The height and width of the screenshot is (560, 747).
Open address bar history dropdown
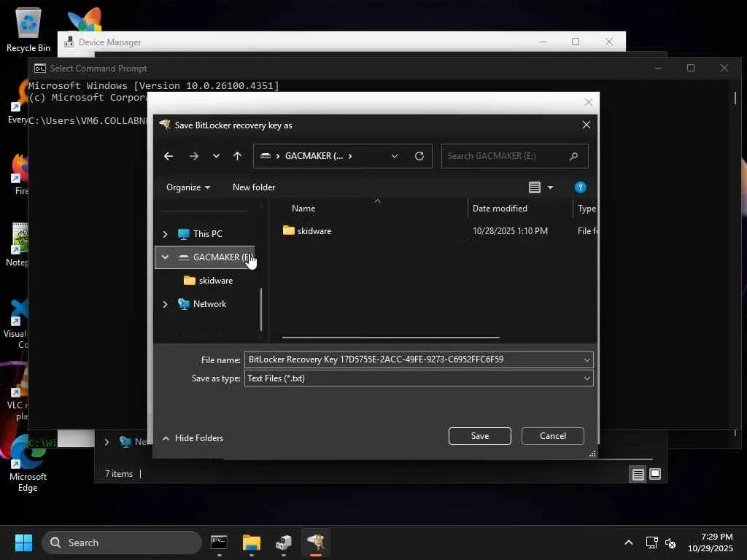click(x=395, y=156)
